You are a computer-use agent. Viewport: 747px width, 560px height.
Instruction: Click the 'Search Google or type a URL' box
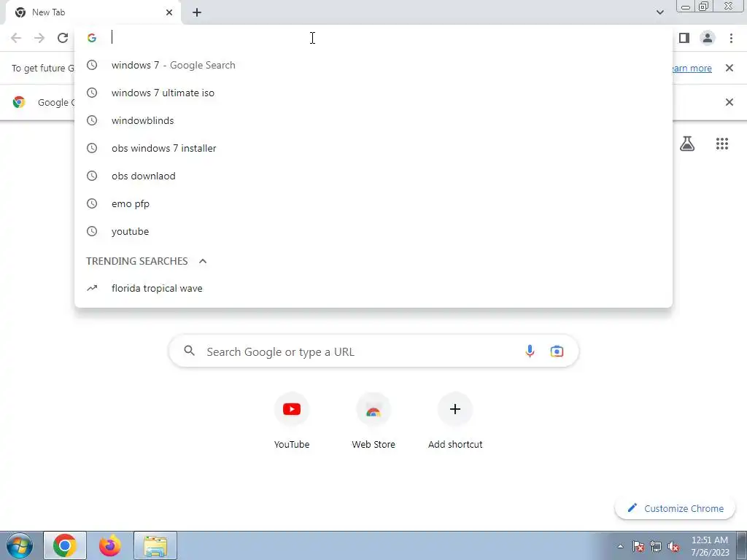(x=373, y=351)
